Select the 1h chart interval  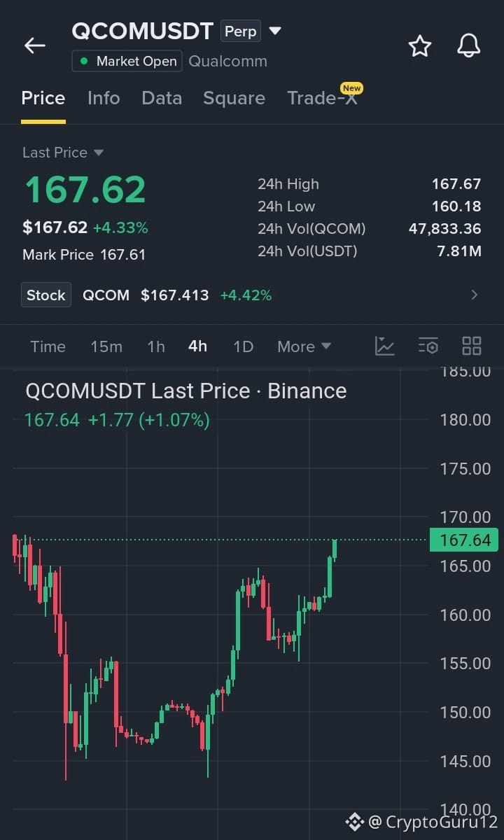pyautogui.click(x=156, y=346)
